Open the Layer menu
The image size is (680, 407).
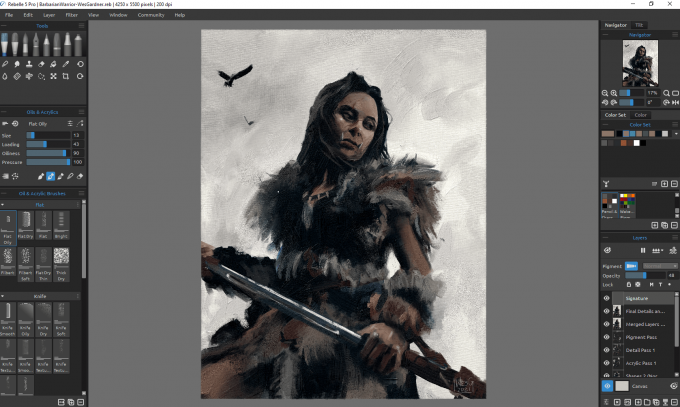49,15
